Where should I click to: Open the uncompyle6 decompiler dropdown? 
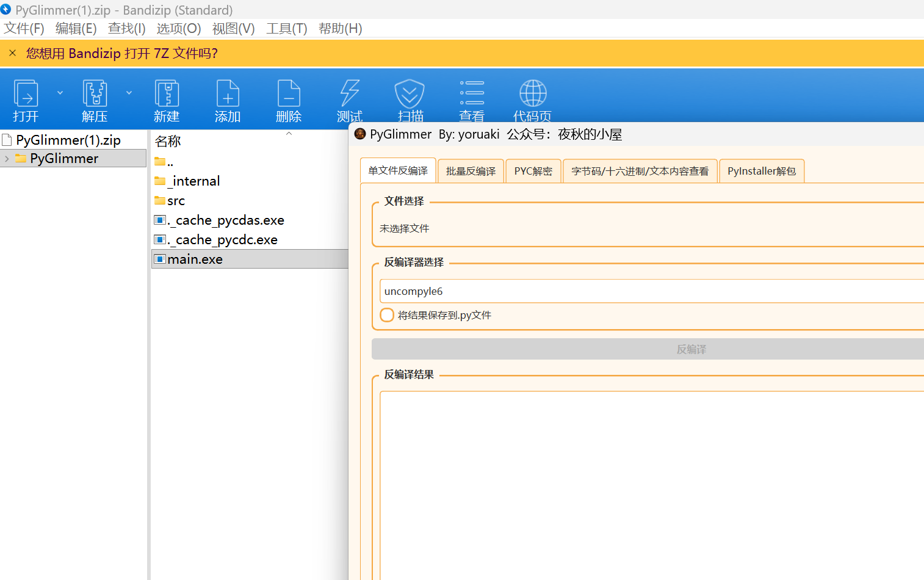coord(651,291)
